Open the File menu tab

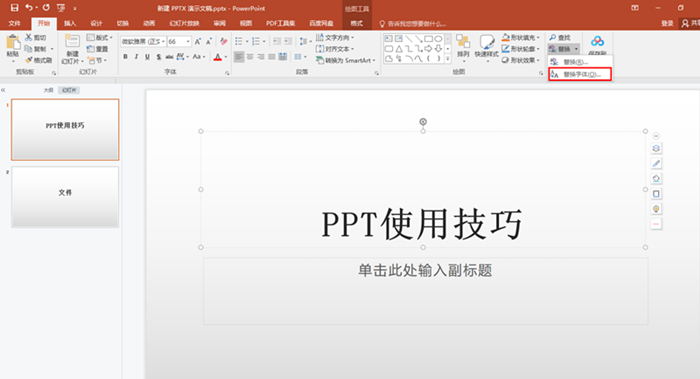click(14, 23)
